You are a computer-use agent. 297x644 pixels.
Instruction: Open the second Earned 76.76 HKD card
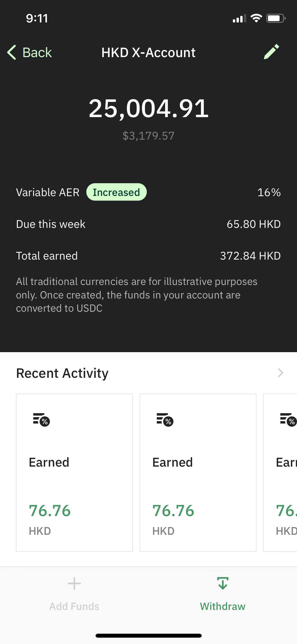(198, 473)
